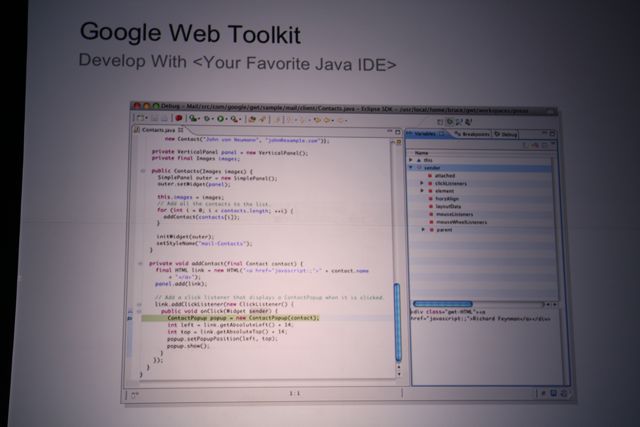Minimize the Contacts.java editor pane
640x427 pixels.
coord(389,131)
